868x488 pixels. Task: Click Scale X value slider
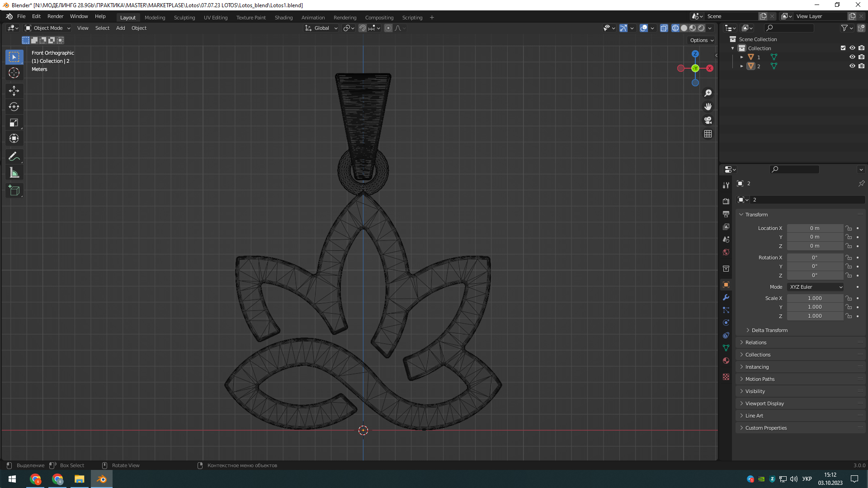[x=814, y=298]
